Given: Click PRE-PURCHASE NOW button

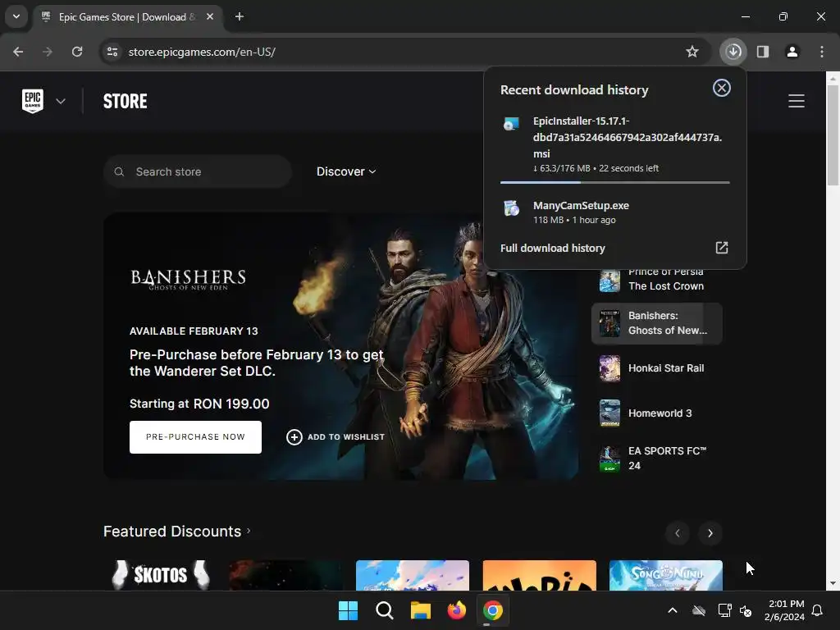Looking at the screenshot, I should [195, 437].
